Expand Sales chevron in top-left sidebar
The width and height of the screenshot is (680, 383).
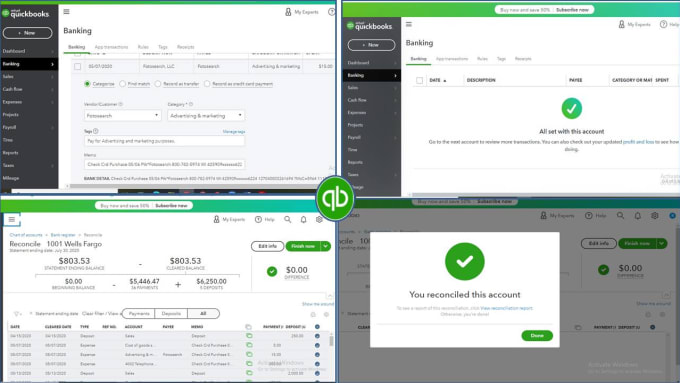pos(52,77)
